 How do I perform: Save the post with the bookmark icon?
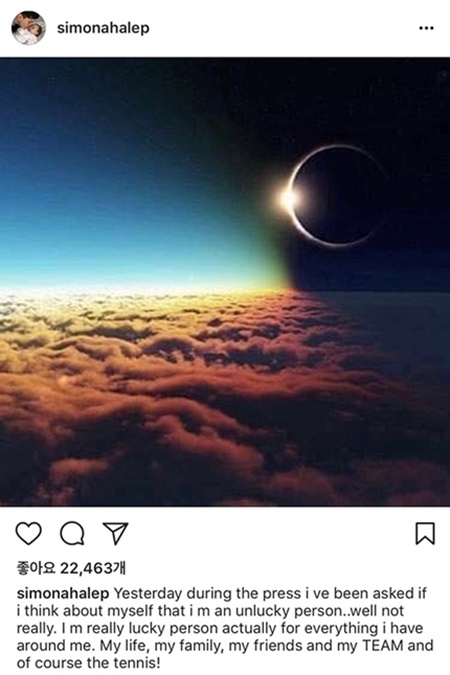(425, 533)
